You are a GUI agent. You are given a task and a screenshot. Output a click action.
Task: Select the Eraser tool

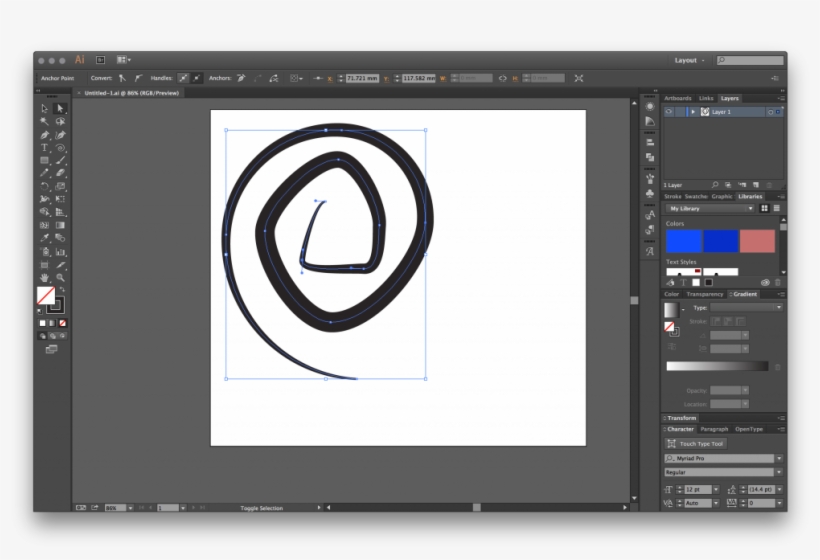point(60,173)
